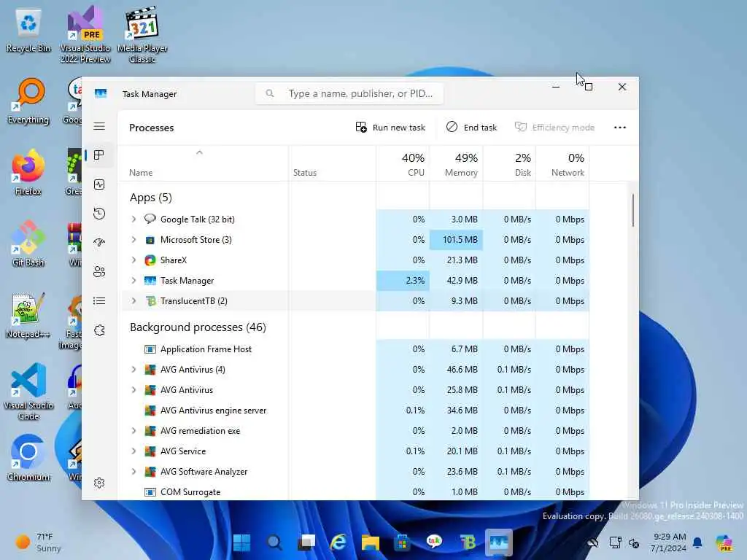
Task: Select Google Talk icon in process list
Action: point(150,219)
